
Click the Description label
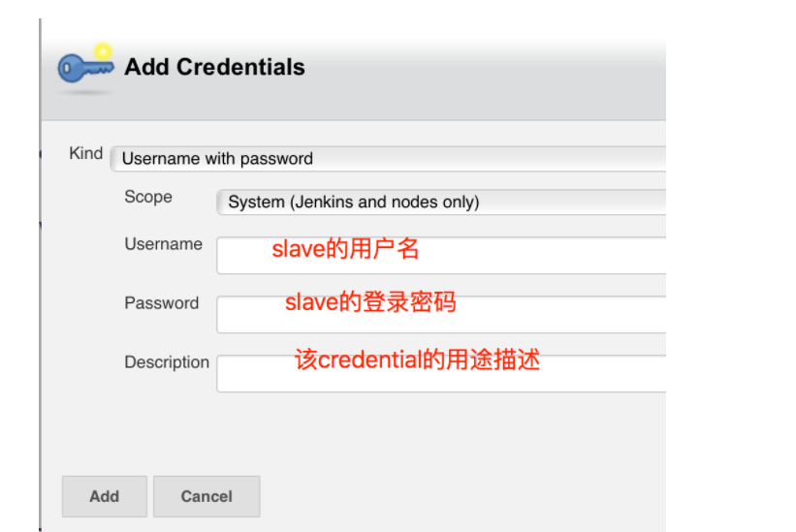[167, 362]
